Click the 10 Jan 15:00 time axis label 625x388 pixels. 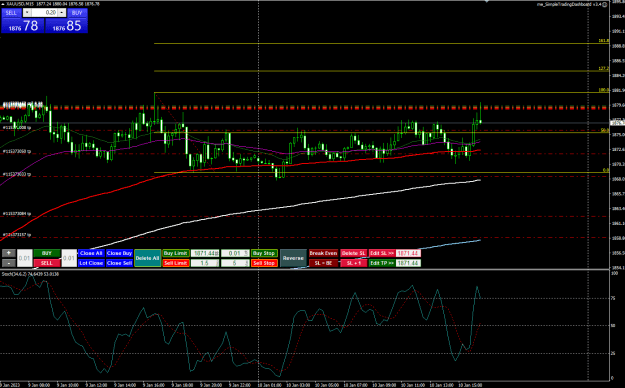pos(470,385)
